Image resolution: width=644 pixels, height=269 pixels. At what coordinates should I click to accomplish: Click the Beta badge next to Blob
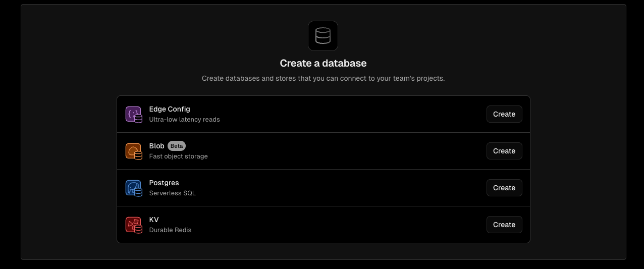[177, 146]
